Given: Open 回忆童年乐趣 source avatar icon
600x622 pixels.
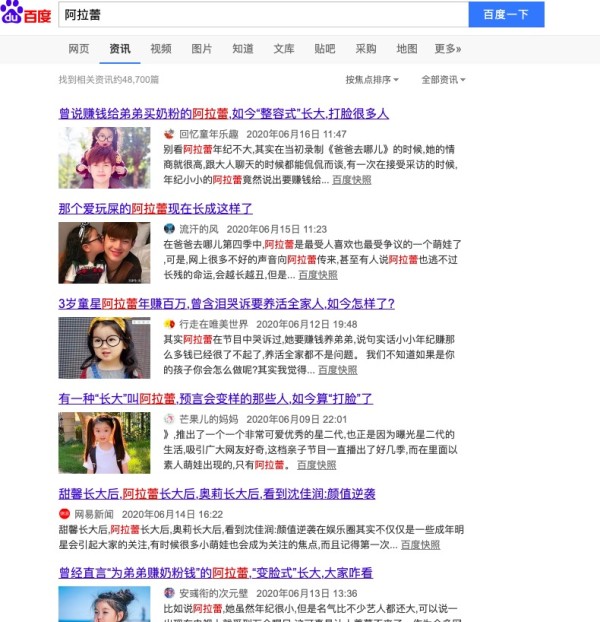Looking at the screenshot, I should 169,134.
